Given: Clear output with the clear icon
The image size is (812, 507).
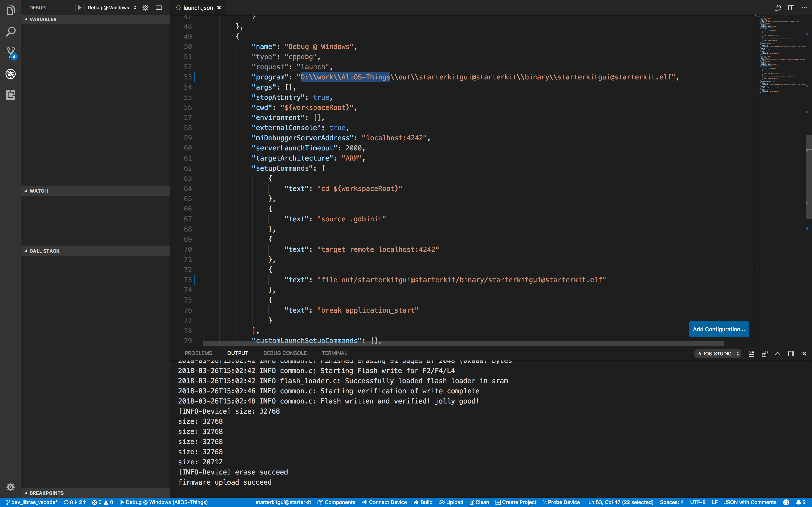Looking at the screenshot, I should point(751,353).
